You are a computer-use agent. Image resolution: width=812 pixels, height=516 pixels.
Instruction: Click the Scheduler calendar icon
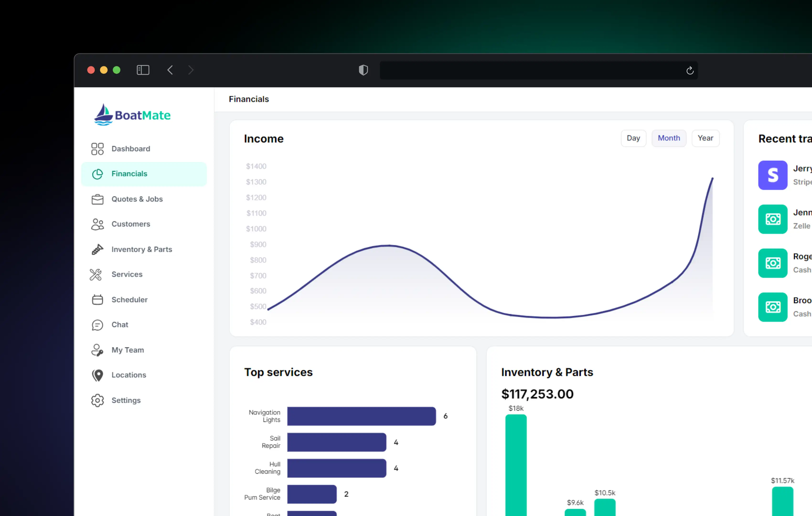97,300
